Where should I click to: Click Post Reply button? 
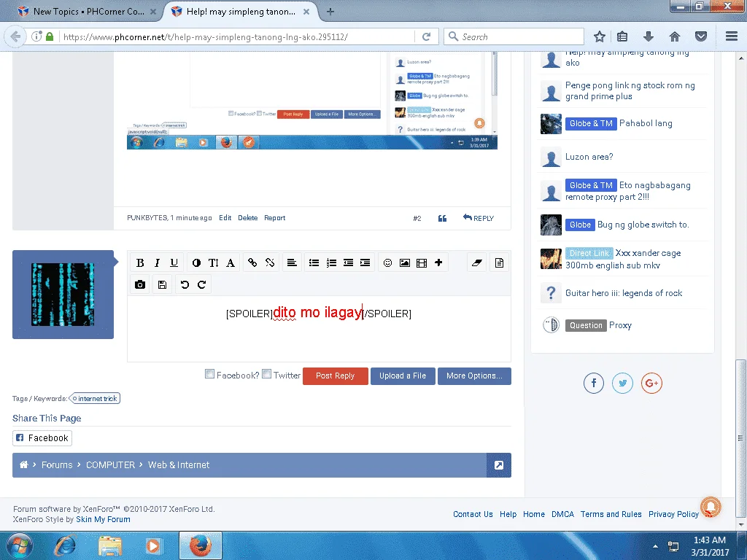[336, 376]
